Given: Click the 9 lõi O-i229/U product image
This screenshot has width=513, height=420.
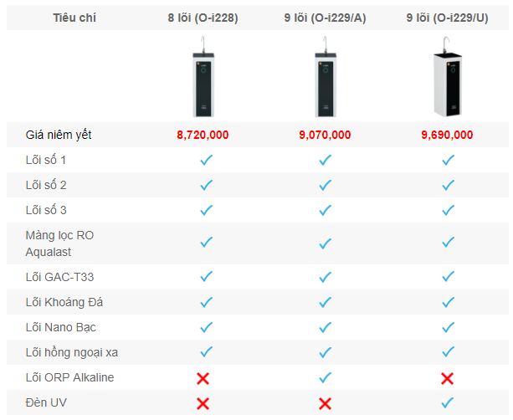Looking at the screenshot, I should (x=448, y=79).
